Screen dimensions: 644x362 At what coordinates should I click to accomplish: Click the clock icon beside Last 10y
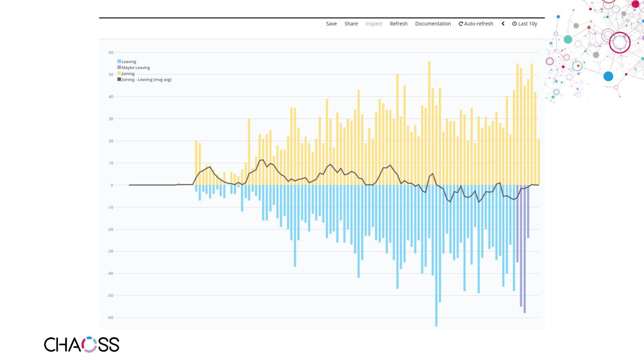coord(514,24)
